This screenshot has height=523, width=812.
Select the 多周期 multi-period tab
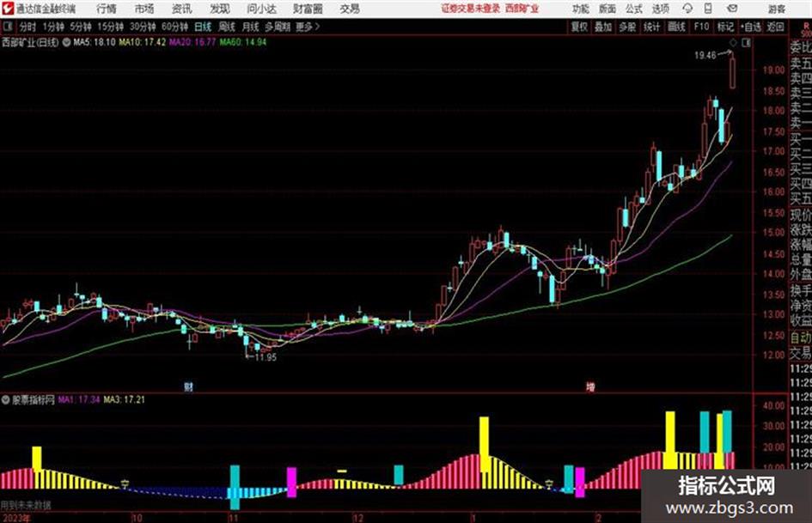pyautogui.click(x=278, y=27)
